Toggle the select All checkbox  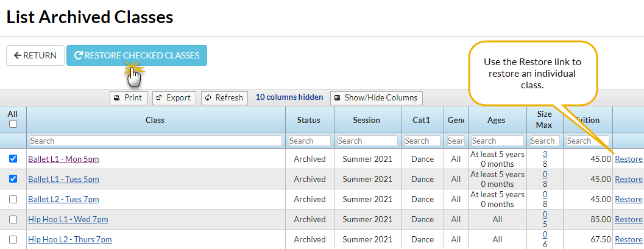13,124
